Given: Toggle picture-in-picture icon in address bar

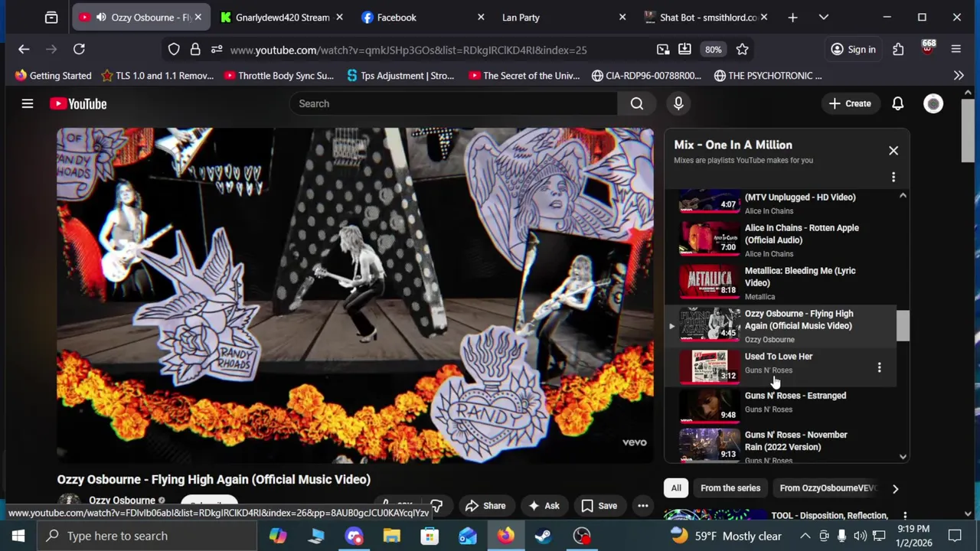Looking at the screenshot, I should [x=663, y=49].
